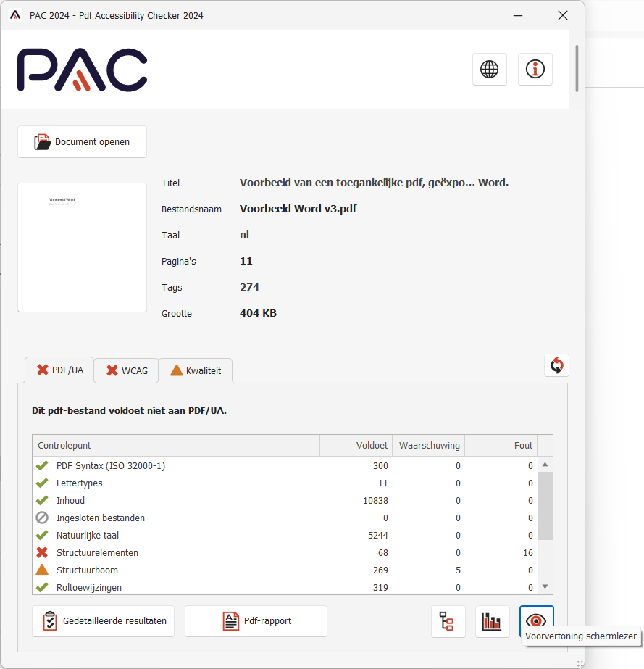Select the Structuurboom row text
This screenshot has width=644, height=669.
87,570
